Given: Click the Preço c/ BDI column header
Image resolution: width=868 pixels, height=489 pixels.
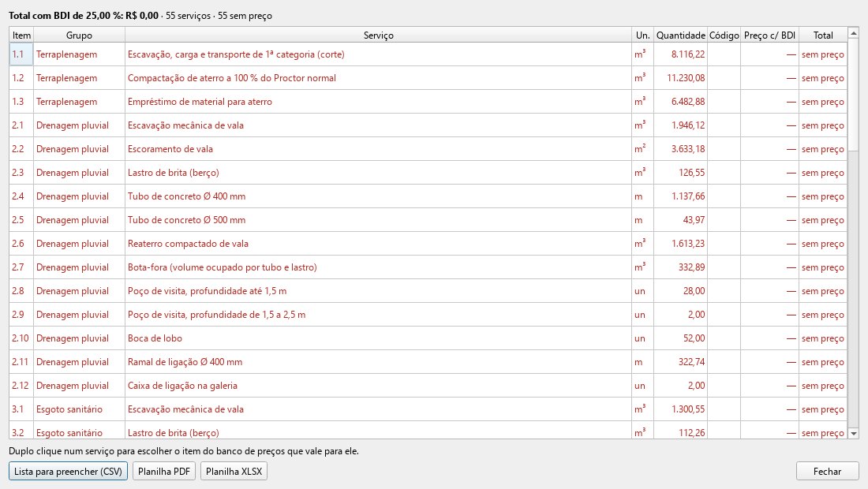Looking at the screenshot, I should (x=769, y=35).
